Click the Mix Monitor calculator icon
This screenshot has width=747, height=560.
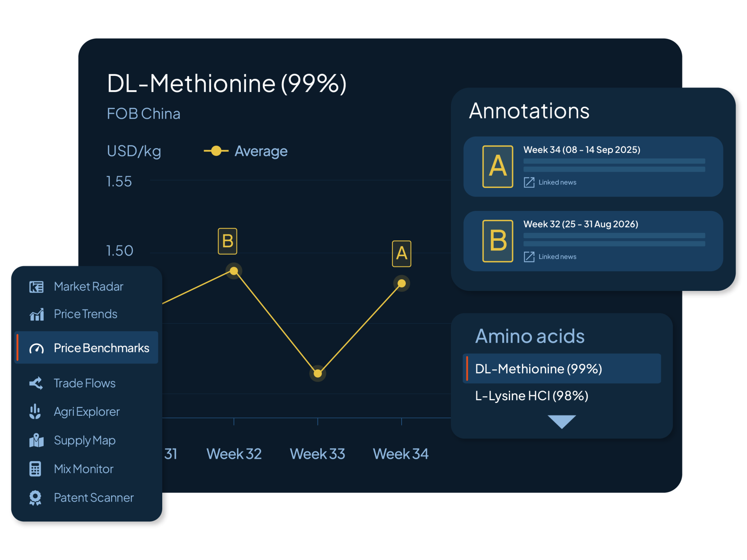35,469
